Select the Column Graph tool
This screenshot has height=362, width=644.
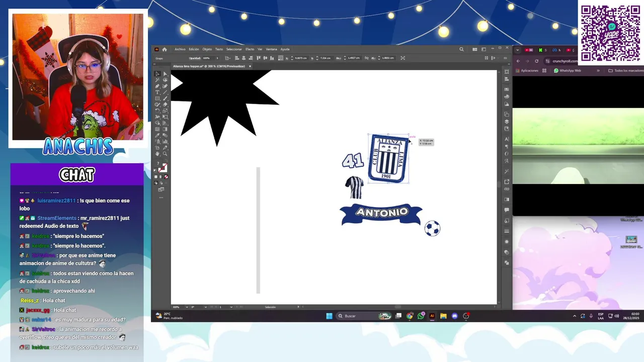tap(165, 141)
